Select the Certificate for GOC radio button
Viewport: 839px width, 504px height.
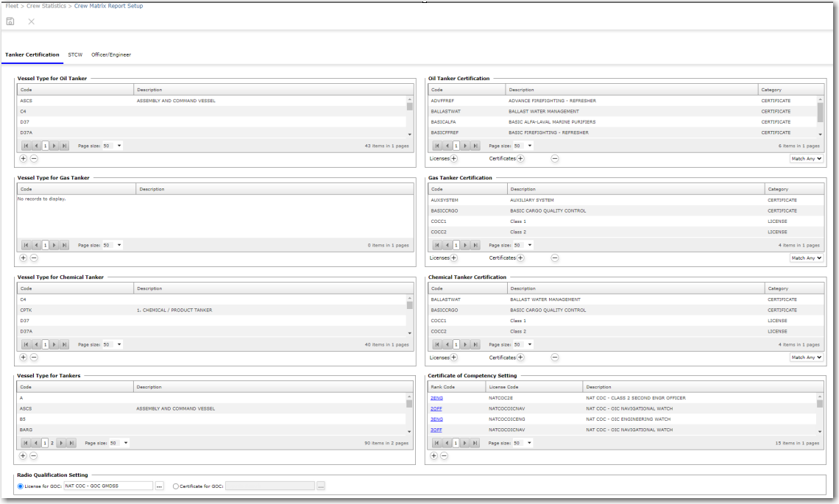pos(175,486)
